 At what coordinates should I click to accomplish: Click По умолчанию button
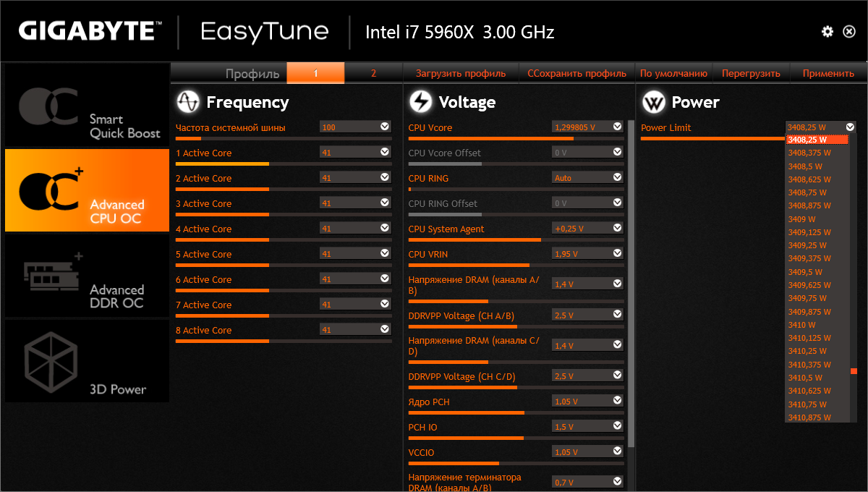click(x=673, y=73)
